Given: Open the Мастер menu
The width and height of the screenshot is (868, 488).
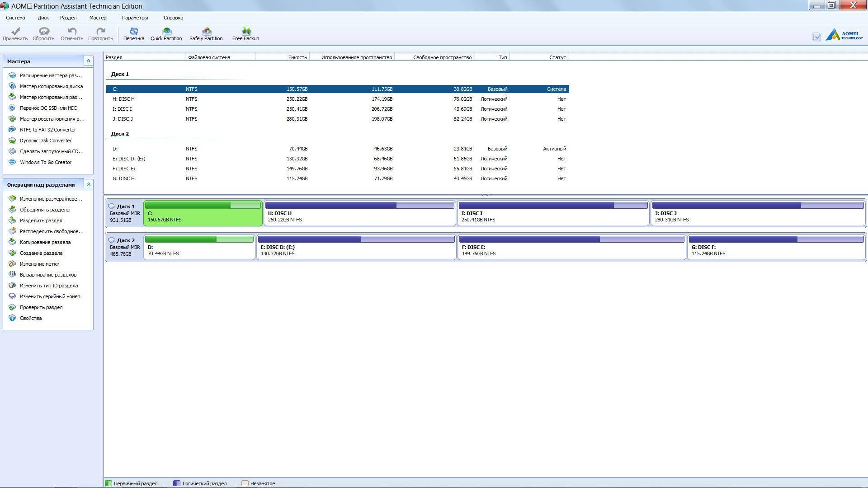Looking at the screenshot, I should (x=98, y=18).
